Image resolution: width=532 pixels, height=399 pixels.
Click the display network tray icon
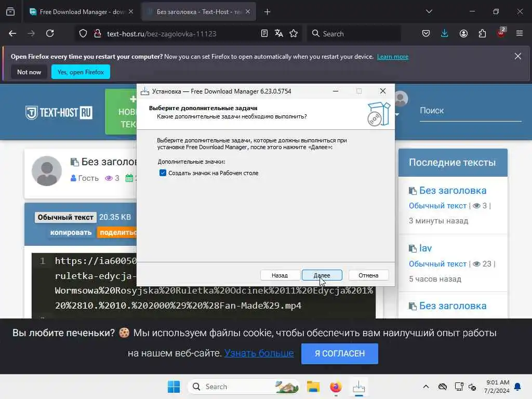[459, 387]
